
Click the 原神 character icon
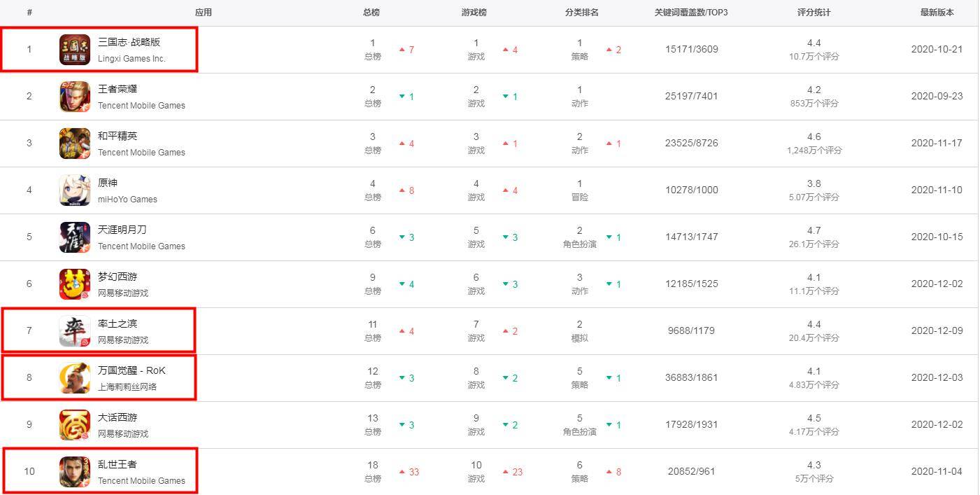point(74,190)
